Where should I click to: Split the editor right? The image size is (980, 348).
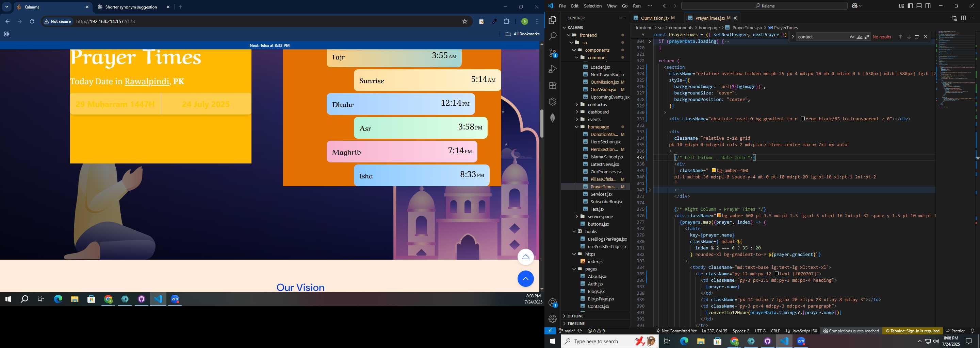click(963, 18)
